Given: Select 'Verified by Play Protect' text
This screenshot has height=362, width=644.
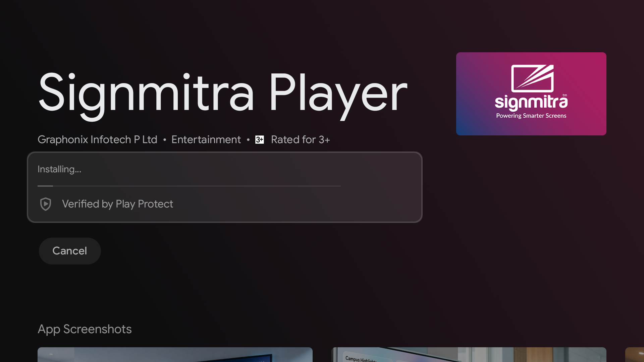Looking at the screenshot, I should 117,204.
